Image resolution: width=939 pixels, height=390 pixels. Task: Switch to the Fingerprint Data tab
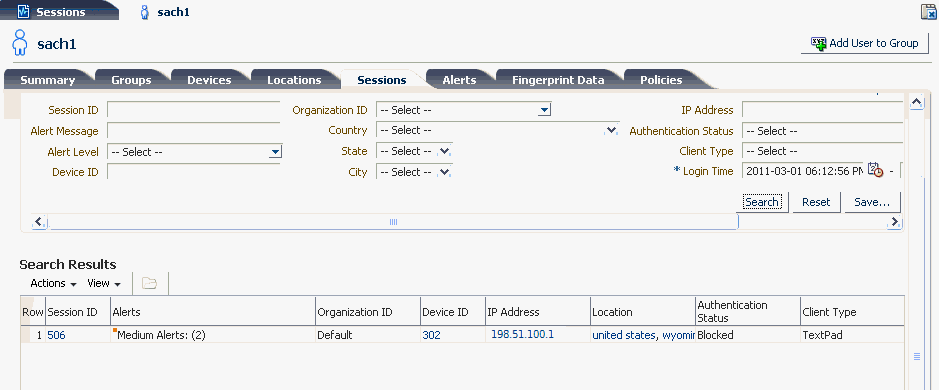558,80
